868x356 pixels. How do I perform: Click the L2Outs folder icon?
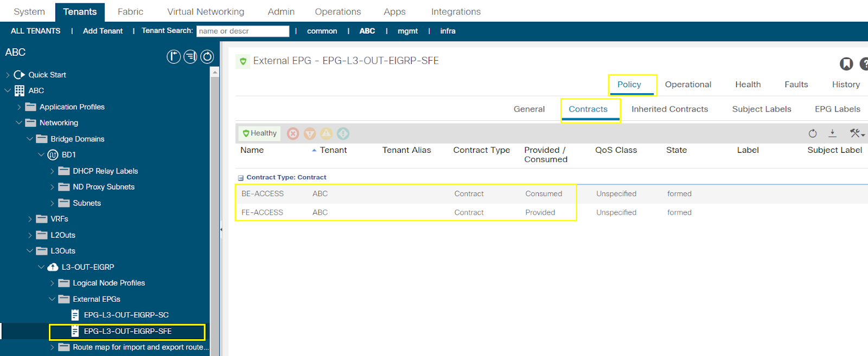(x=42, y=235)
